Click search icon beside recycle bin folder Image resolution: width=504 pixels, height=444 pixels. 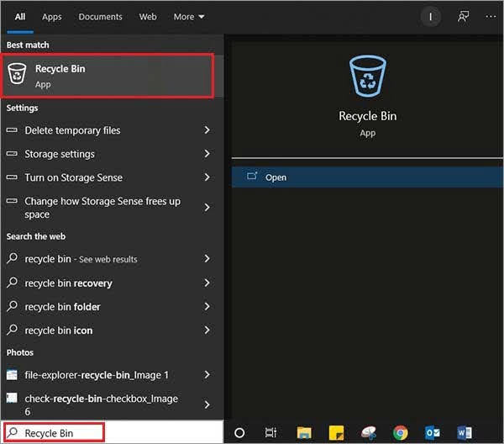pyautogui.click(x=13, y=305)
